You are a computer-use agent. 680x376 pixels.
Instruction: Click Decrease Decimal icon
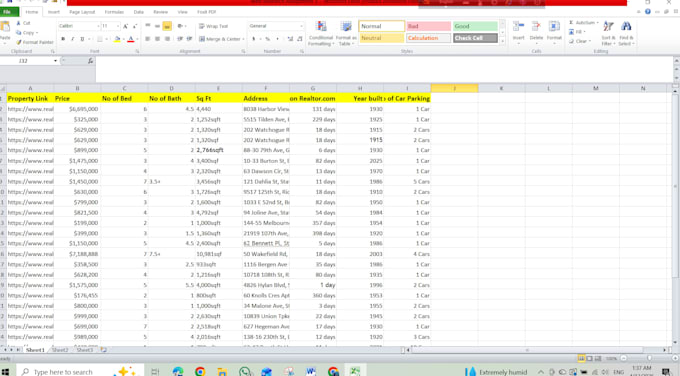coord(300,39)
